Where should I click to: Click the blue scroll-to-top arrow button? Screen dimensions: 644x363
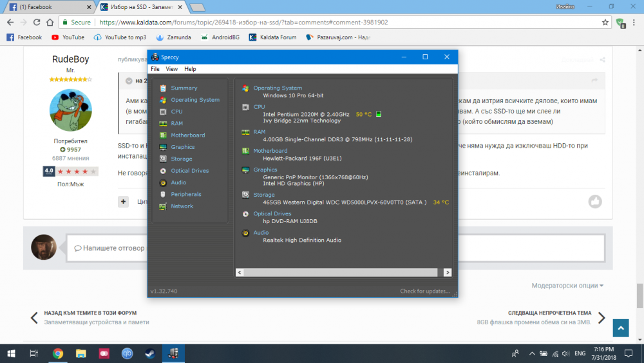pos(621,328)
